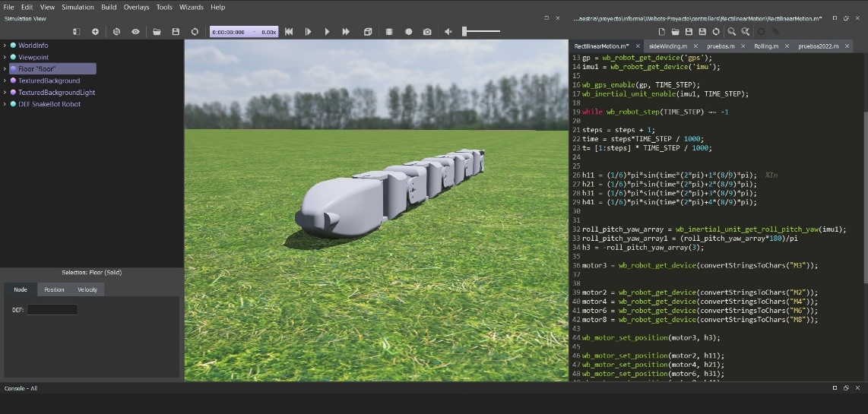Screen dimensions: 868x414
Task: Click the Find magnifier in editor toolbar
Action: (731, 32)
